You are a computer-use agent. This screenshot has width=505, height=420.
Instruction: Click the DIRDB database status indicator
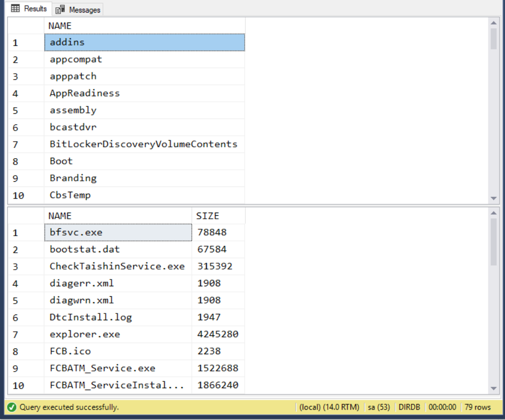[410, 407]
